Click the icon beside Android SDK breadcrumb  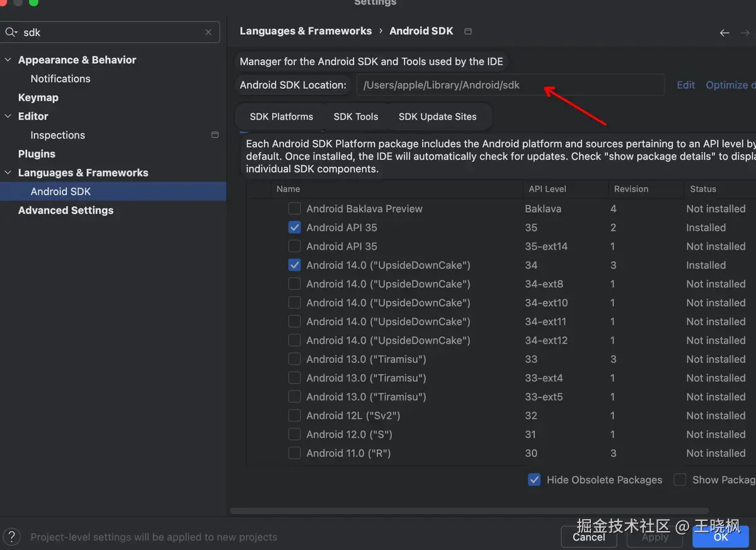tap(467, 31)
